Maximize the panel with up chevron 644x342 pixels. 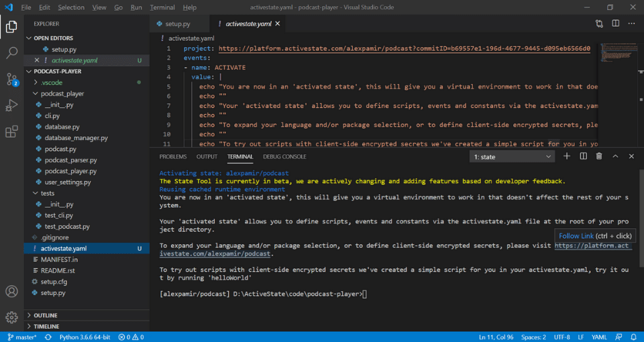click(615, 156)
